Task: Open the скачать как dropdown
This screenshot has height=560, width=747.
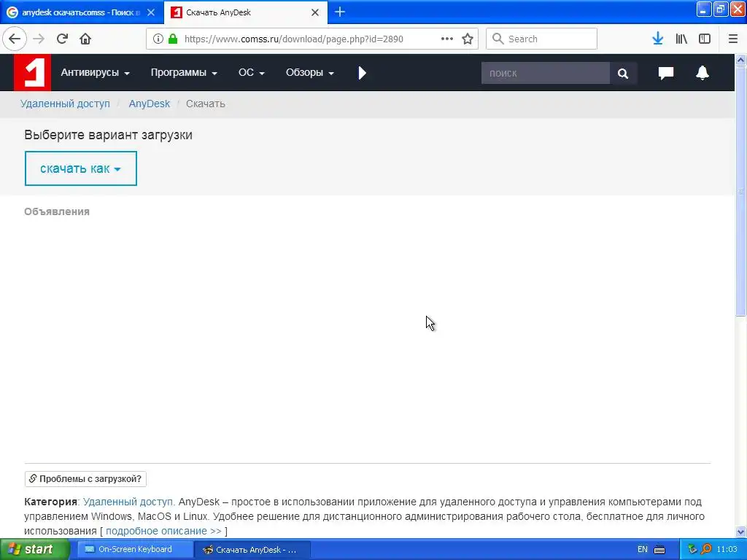Action: (x=80, y=168)
